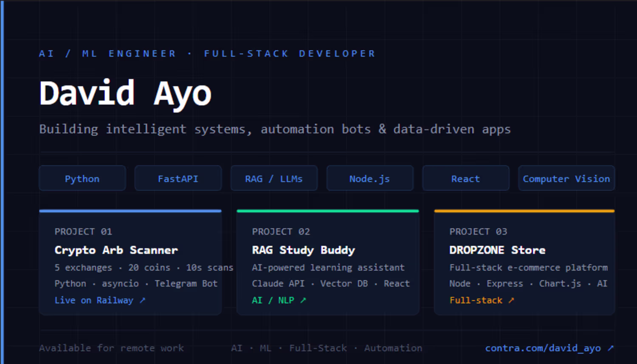
Task: Click the Building intelligent systems tagline
Action: (275, 129)
